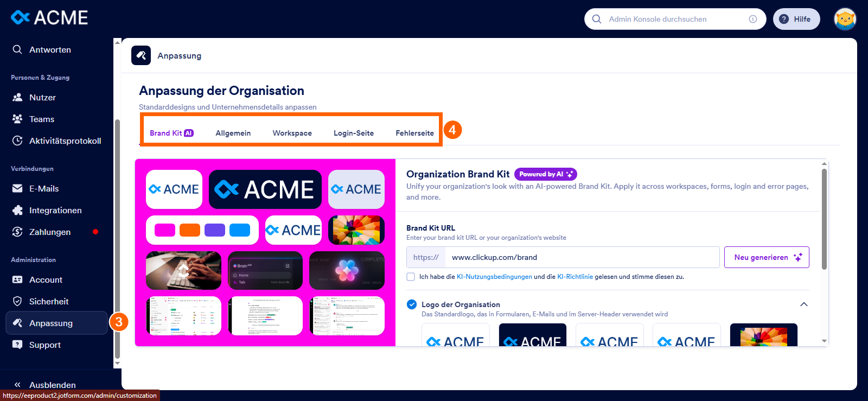The height and width of the screenshot is (401, 868).
Task: Click the Powered by AI badge
Action: [x=545, y=174]
